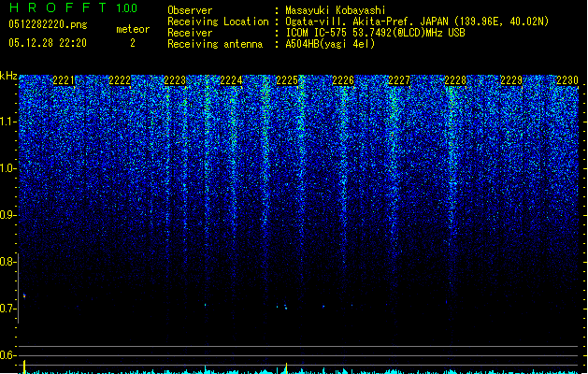Click the Receiving antenna field label
The image size is (588, 374).
(215, 44)
